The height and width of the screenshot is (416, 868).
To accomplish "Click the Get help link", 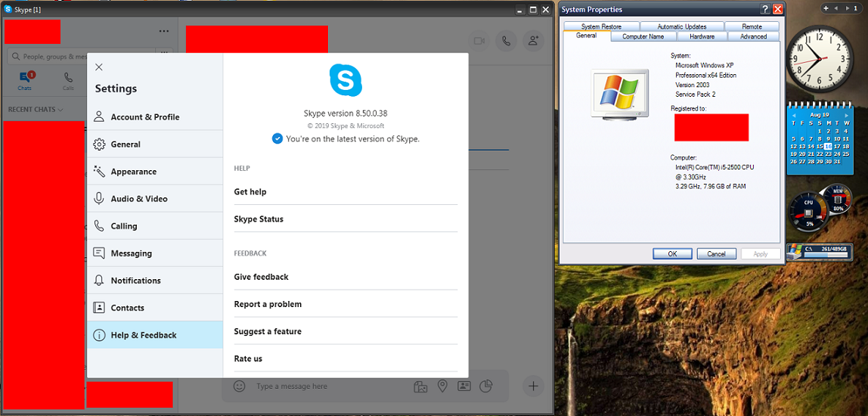I will click(x=346, y=191).
